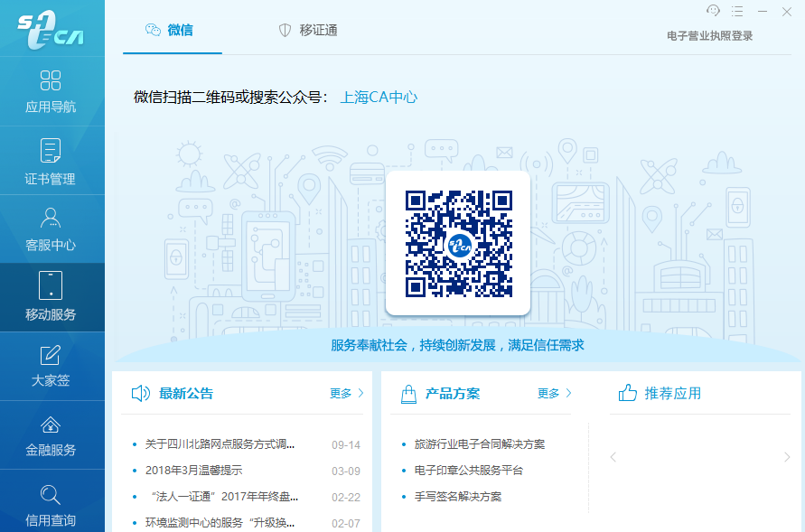The width and height of the screenshot is (805, 532).
Task: Open 大家签 signing section
Action: tap(51, 366)
